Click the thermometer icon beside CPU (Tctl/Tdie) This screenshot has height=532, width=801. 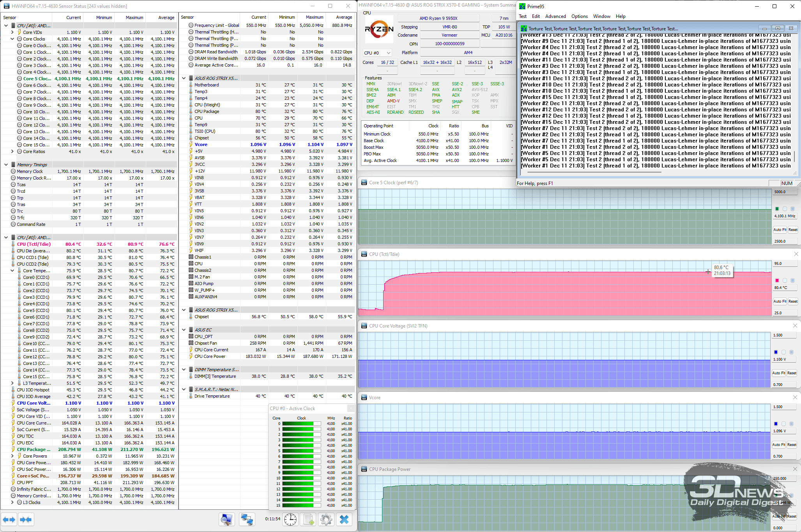(13, 244)
